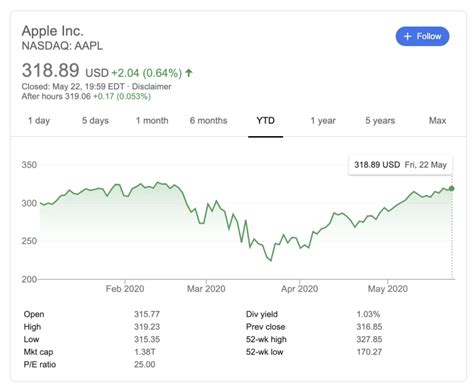This screenshot has height=389, width=474.
Task: Click the plus icon in Follow button
Action: point(407,36)
